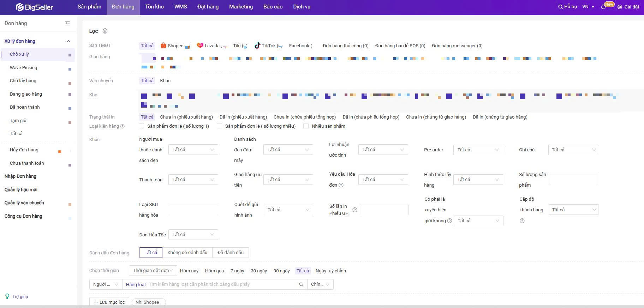Click help icon next to Loại kiện hàng

click(x=123, y=126)
